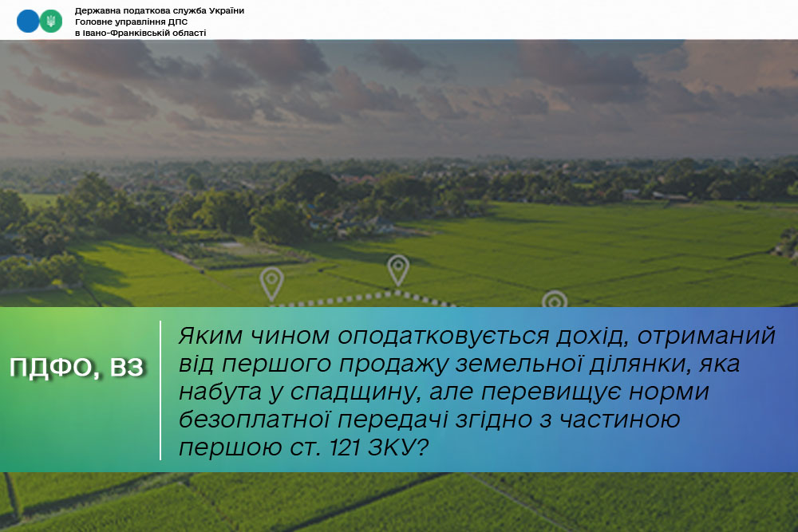Click the middle map pin icon
The width and height of the screenshot is (798, 532).
[397, 269]
